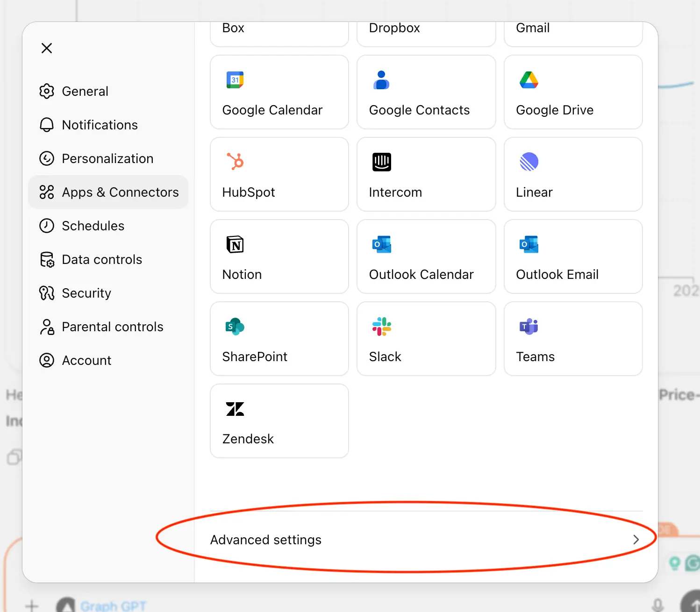The height and width of the screenshot is (612, 700).
Task: Open the Outlook Calendar connector
Action: tap(426, 256)
